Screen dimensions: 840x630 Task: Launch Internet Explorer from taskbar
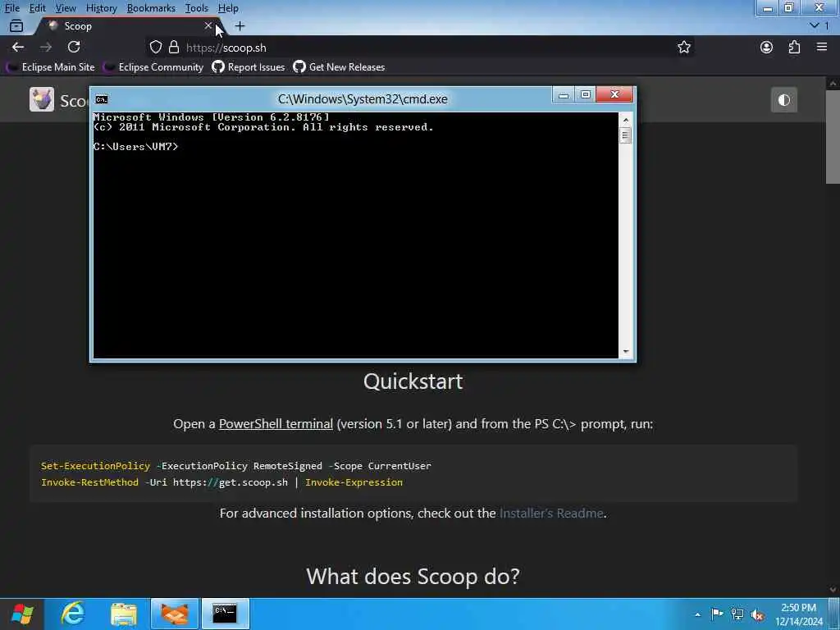pyautogui.click(x=73, y=614)
